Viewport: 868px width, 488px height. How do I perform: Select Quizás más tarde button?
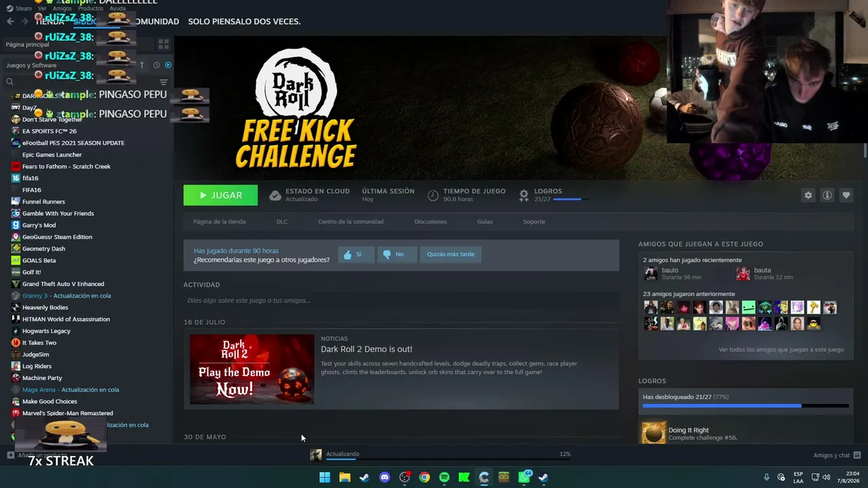[450, 254]
